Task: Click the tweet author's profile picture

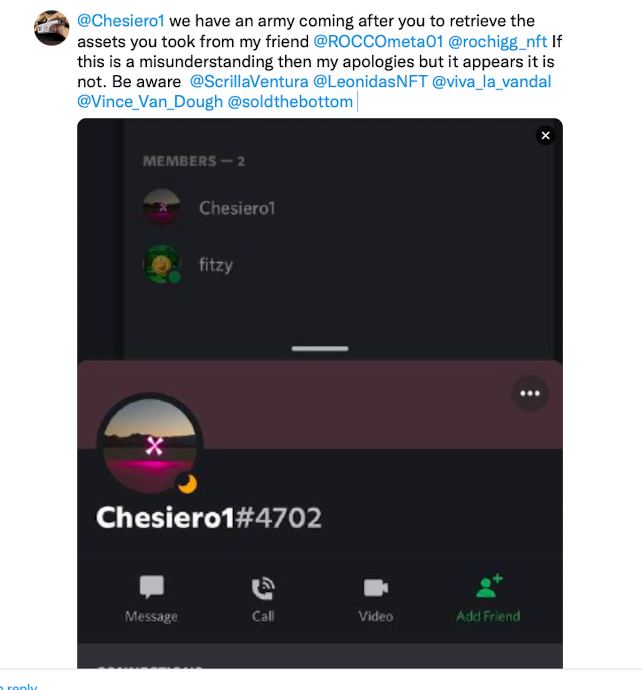Action: [51, 28]
